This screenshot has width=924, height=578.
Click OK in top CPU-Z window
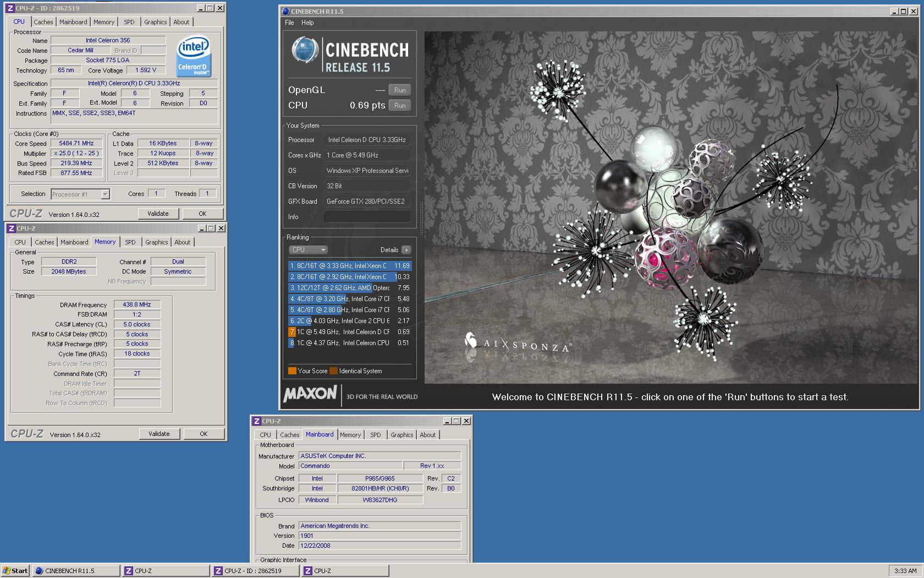[202, 214]
